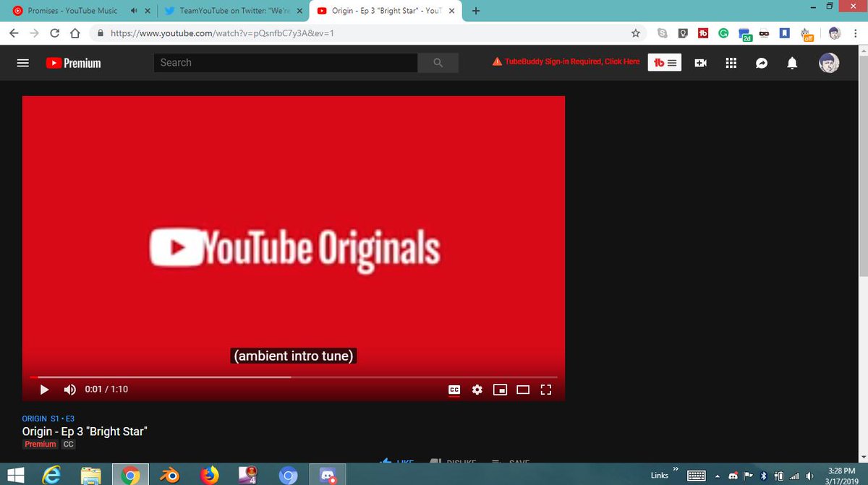Click the Grammarly extension icon
Screen dimensions: 868x485
click(723, 33)
